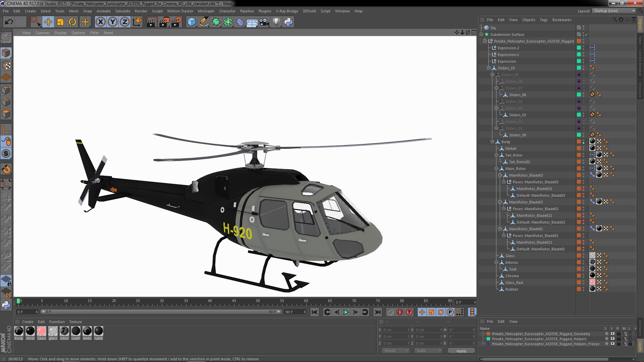The height and width of the screenshot is (362, 644).
Task: Switch to Texture mode in left palette
Action: coord(6,65)
